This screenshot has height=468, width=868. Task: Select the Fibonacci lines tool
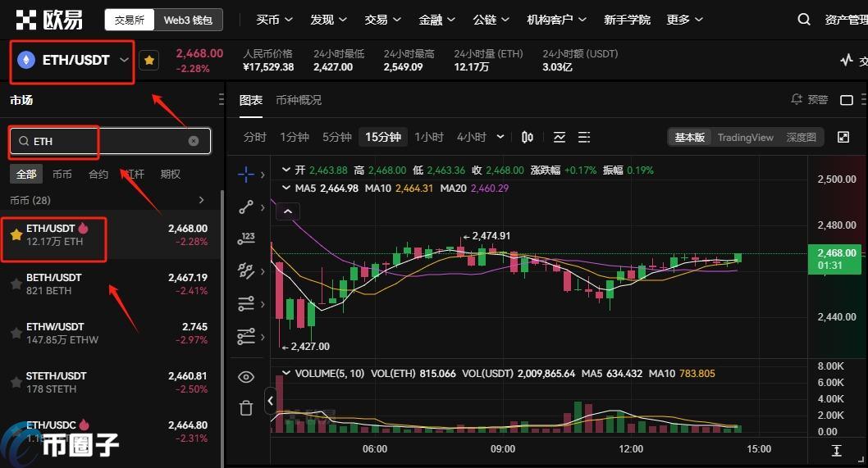click(x=246, y=304)
